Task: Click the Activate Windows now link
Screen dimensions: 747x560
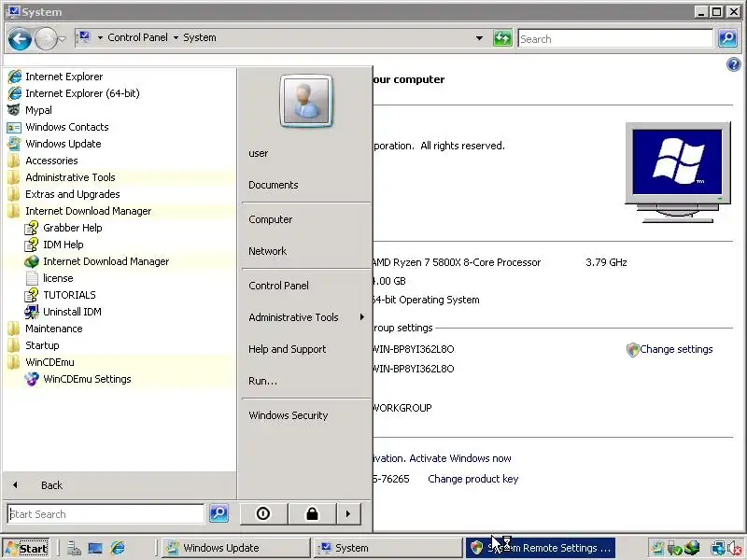Action: tap(459, 458)
